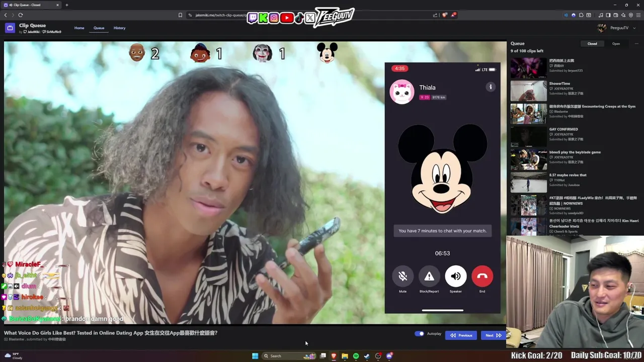Open the GAY CONFIRMED clip thumbnail

click(x=528, y=137)
